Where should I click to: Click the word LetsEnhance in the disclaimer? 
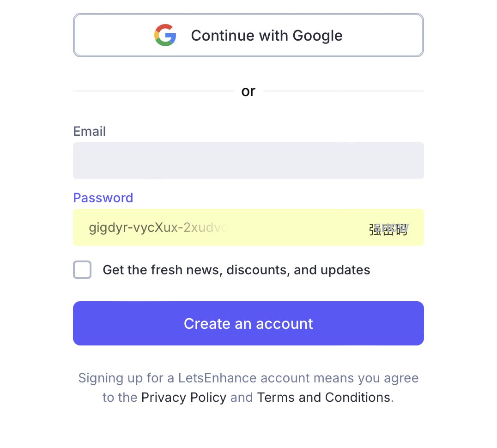click(x=217, y=378)
